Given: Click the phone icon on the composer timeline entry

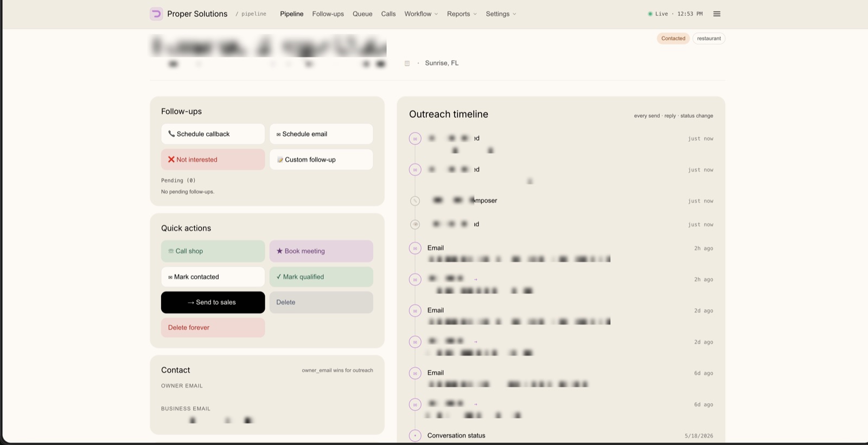Looking at the screenshot, I should tap(415, 201).
